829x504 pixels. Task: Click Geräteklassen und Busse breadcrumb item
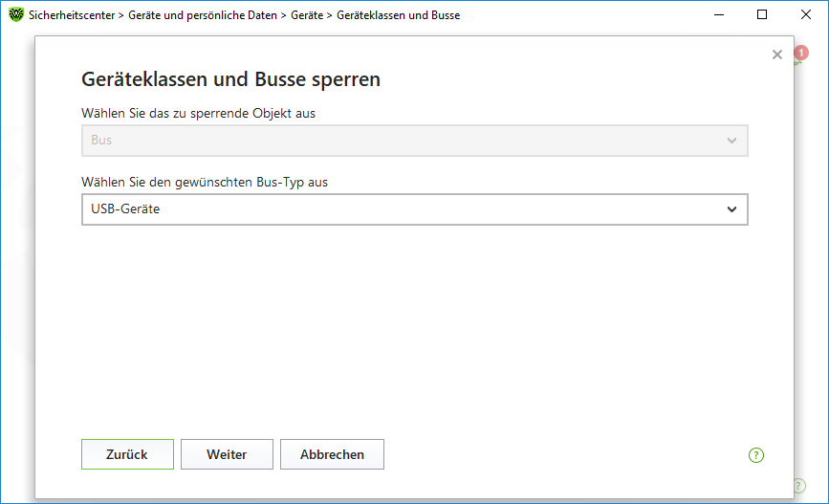398,15
